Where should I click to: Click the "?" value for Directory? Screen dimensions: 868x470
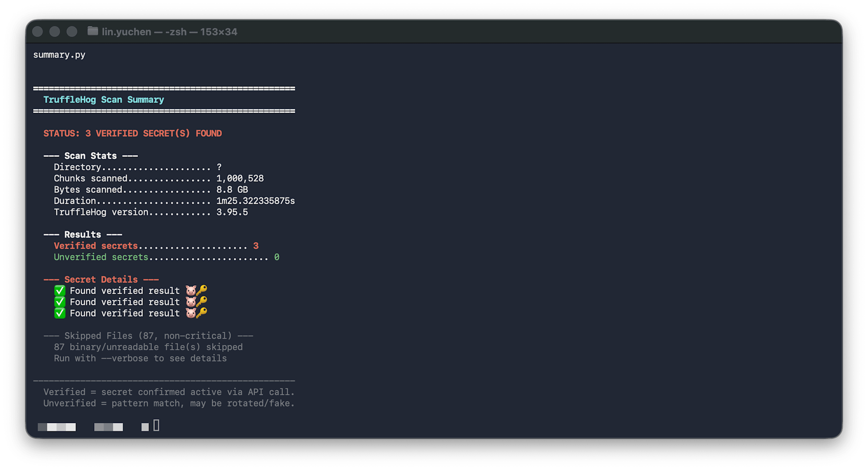(x=219, y=167)
